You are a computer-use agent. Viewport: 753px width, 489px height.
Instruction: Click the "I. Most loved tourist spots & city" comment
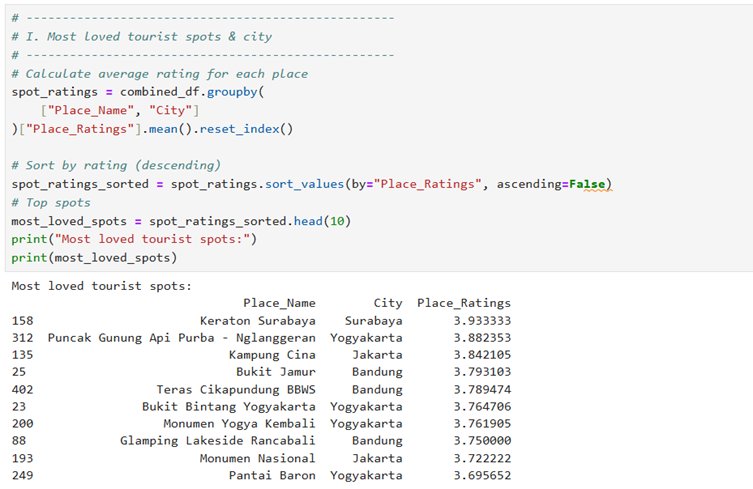click(x=148, y=36)
